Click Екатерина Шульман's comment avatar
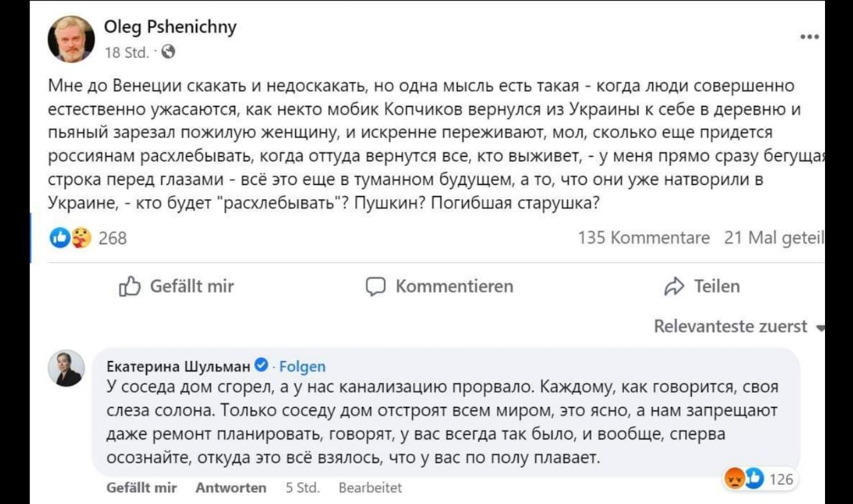 pos(67,368)
